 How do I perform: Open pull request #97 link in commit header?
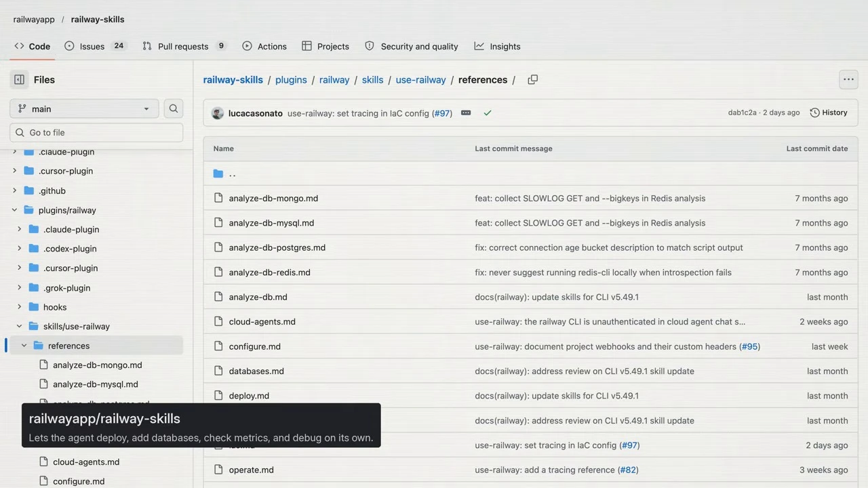[x=442, y=113]
